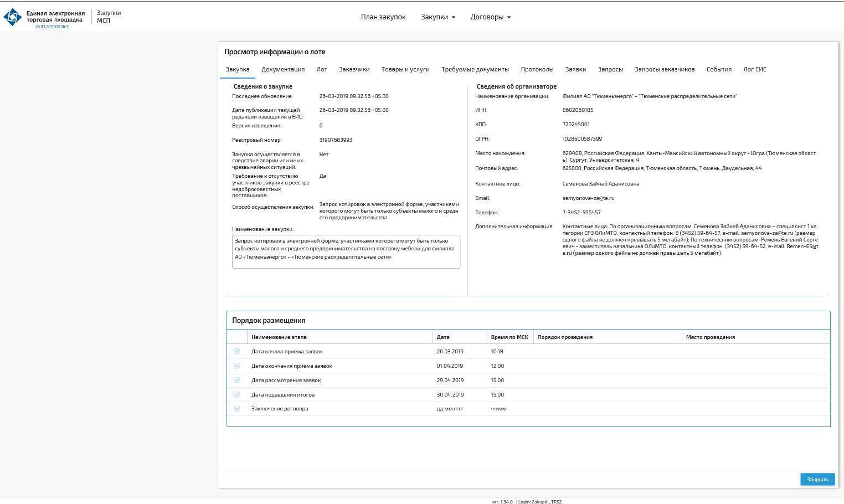Toggle checkbox for Дата рассмотрения заявок
This screenshot has height=504, width=844.
[237, 380]
